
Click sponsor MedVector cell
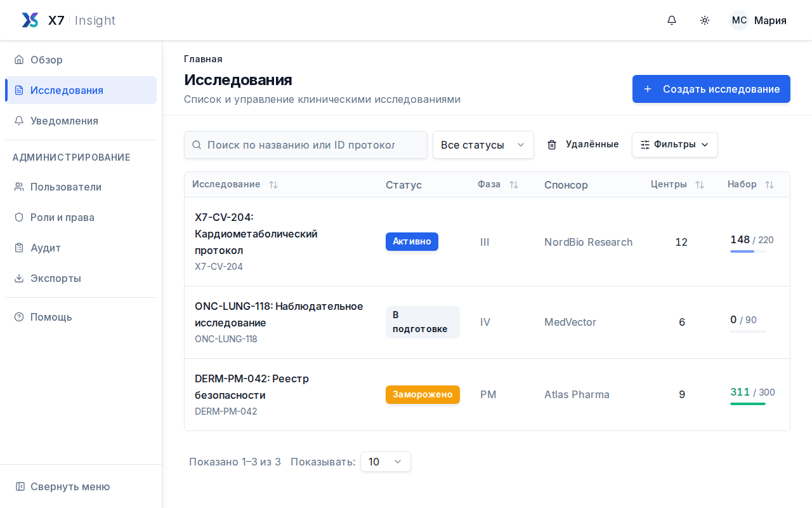coord(570,322)
